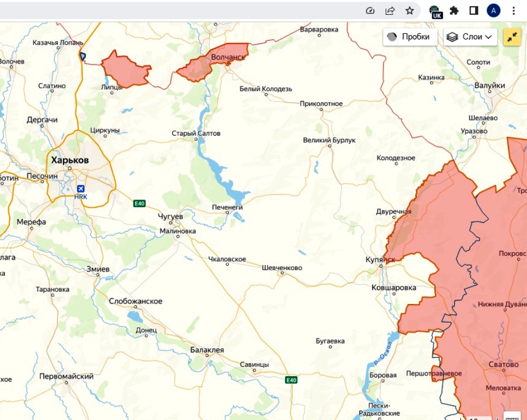Select the Боровая label
This screenshot has height=420, width=527.
(383, 375)
